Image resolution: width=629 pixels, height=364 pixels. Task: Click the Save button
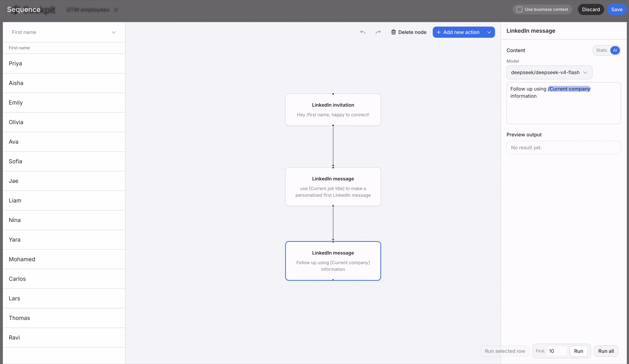coord(617,9)
